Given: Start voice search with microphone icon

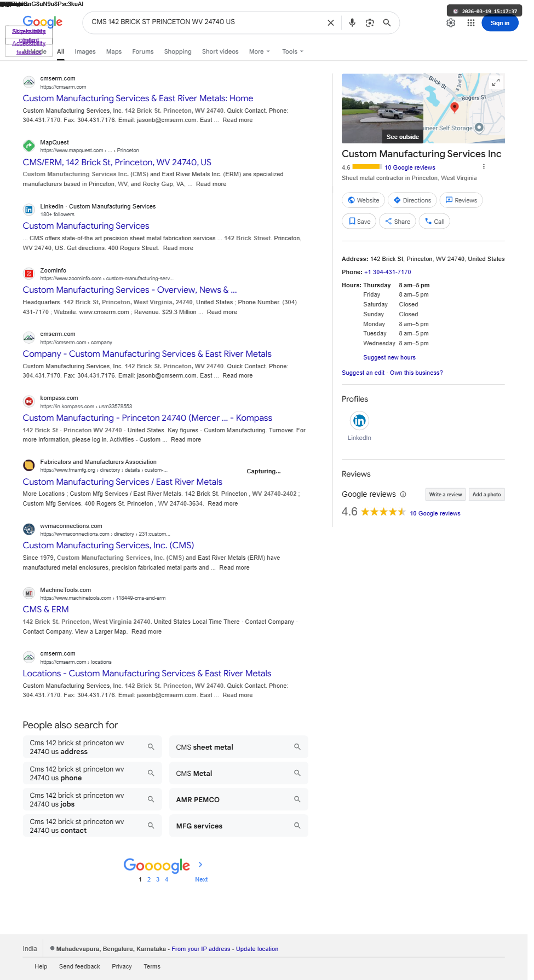Looking at the screenshot, I should [x=352, y=22].
